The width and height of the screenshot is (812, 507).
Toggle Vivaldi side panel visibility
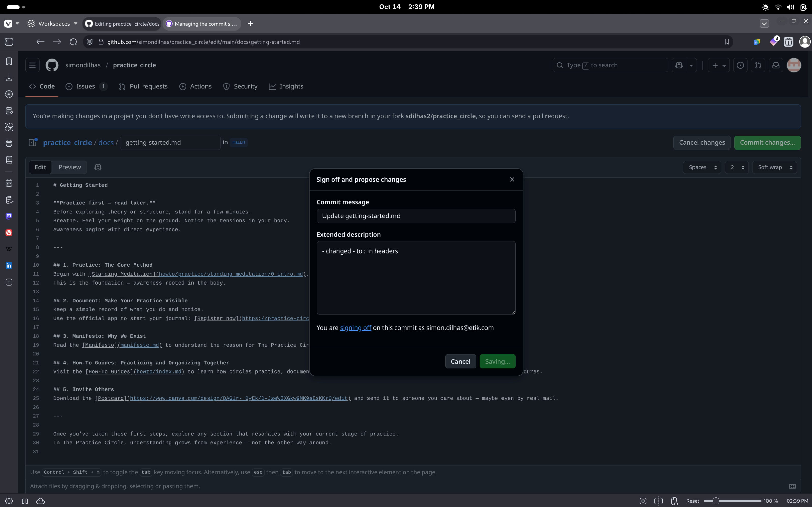pos(9,42)
